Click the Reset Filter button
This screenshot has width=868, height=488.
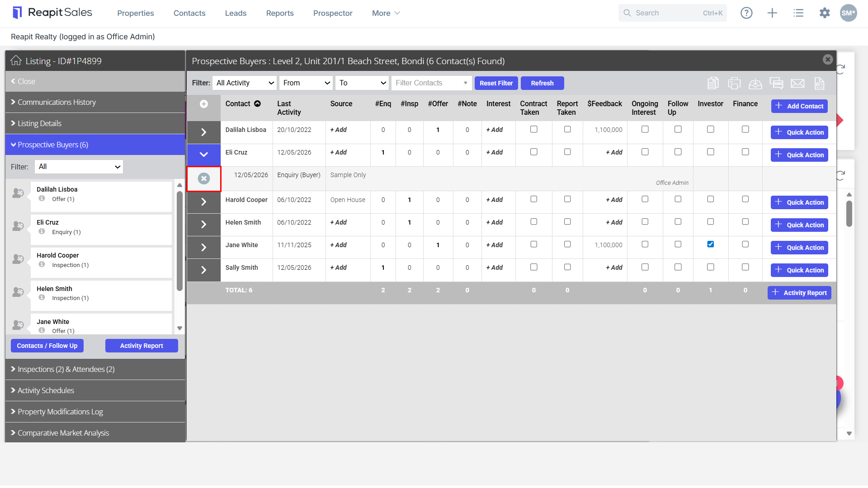[x=496, y=83]
